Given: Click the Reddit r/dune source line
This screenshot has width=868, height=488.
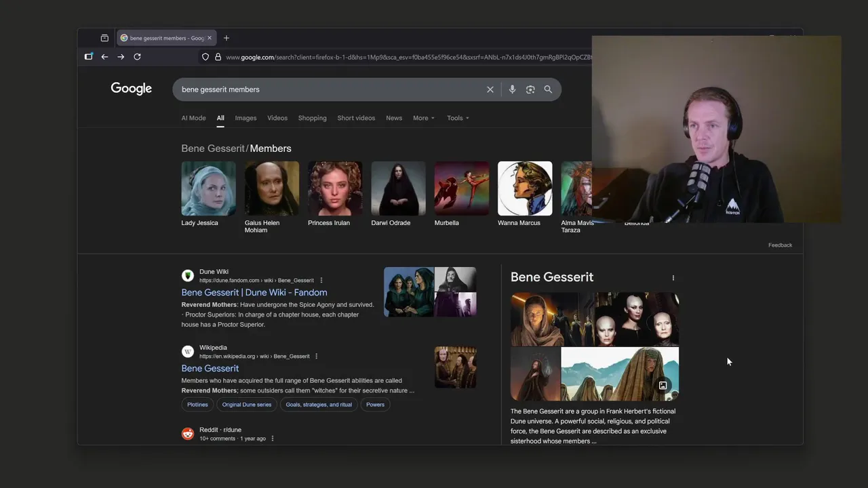Looking at the screenshot, I should tap(220, 430).
